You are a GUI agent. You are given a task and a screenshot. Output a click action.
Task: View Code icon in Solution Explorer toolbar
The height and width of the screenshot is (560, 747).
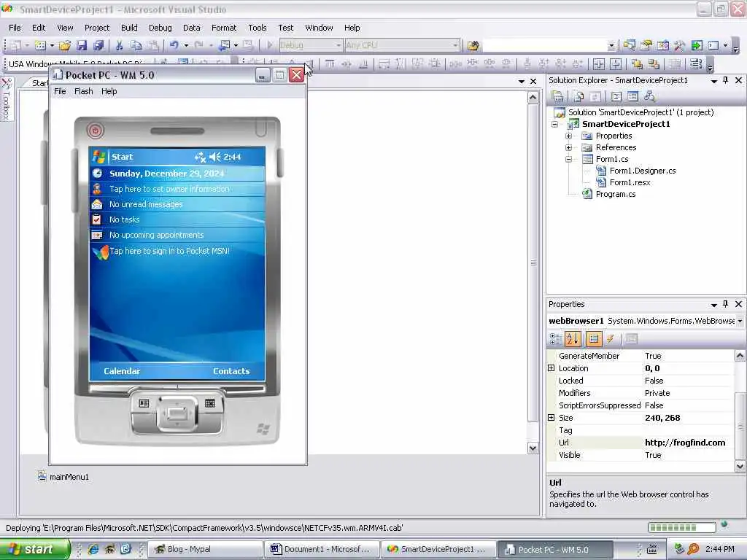coord(616,97)
